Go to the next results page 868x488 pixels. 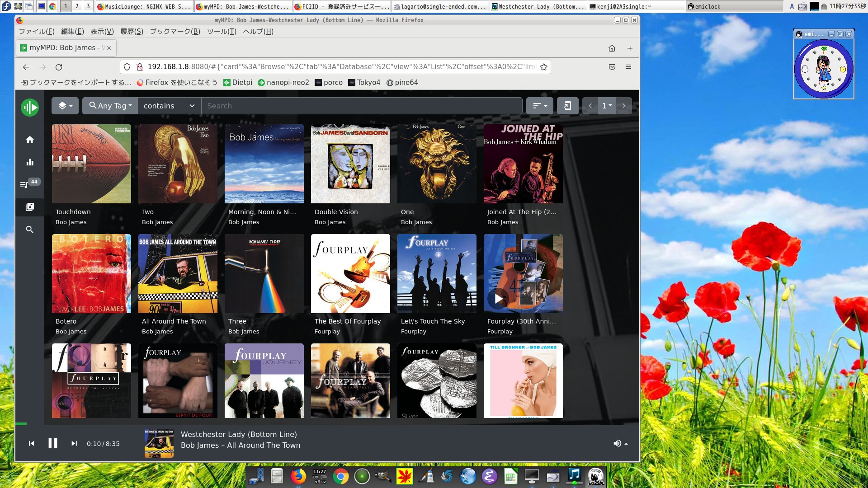tap(624, 106)
